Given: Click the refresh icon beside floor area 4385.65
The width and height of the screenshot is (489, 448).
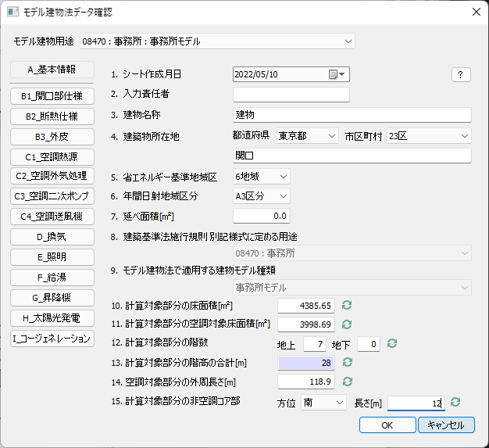Looking at the screenshot, I should (x=347, y=305).
